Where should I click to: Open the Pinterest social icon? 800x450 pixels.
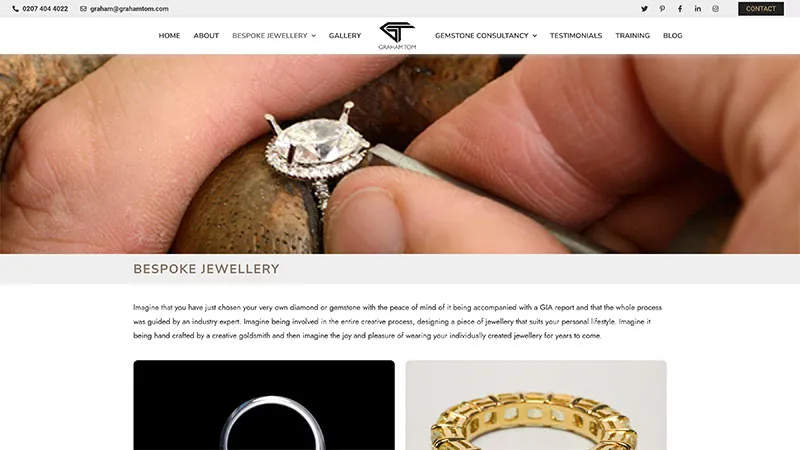662,9
